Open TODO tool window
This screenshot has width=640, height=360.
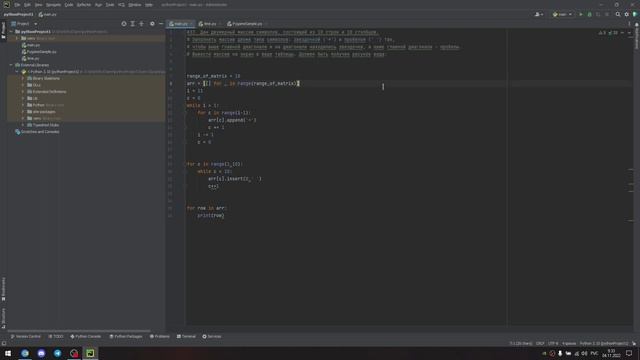pos(56,336)
